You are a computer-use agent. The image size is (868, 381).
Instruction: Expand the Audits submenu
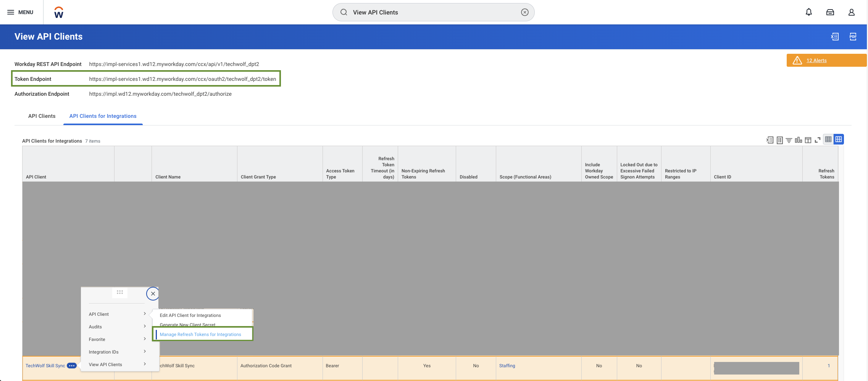pyautogui.click(x=95, y=326)
